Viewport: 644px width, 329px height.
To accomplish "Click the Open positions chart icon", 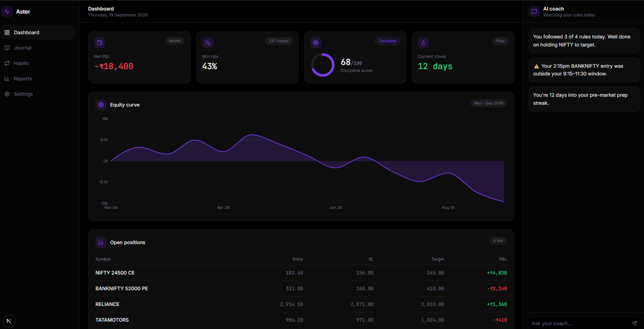I will 101,242.
